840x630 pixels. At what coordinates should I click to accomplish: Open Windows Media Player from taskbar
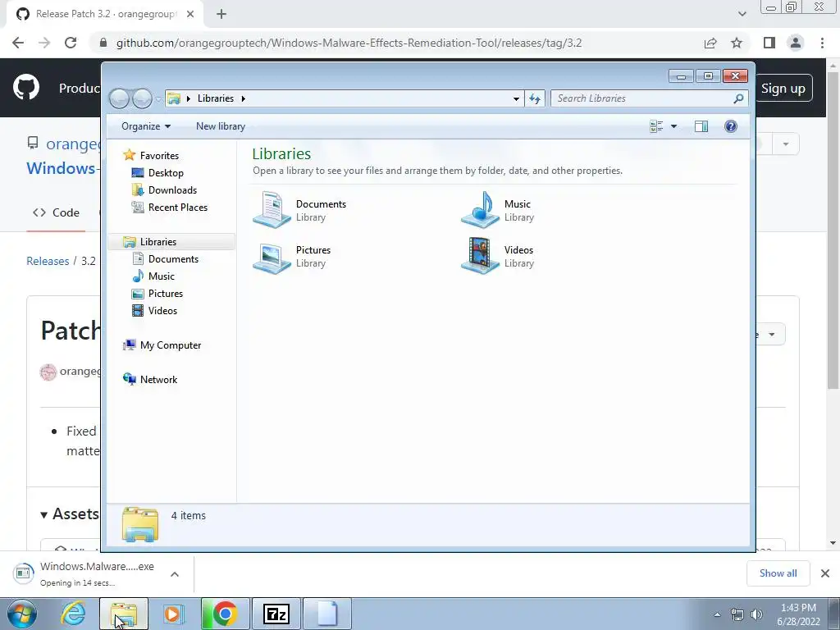[173, 614]
